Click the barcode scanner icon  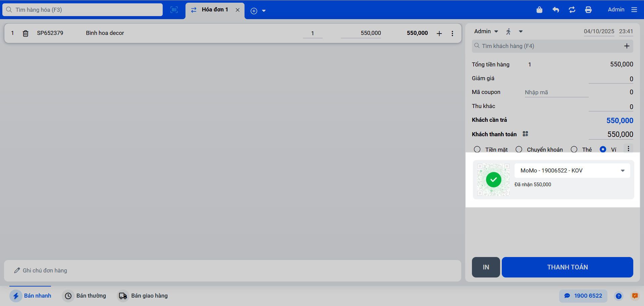tap(174, 10)
